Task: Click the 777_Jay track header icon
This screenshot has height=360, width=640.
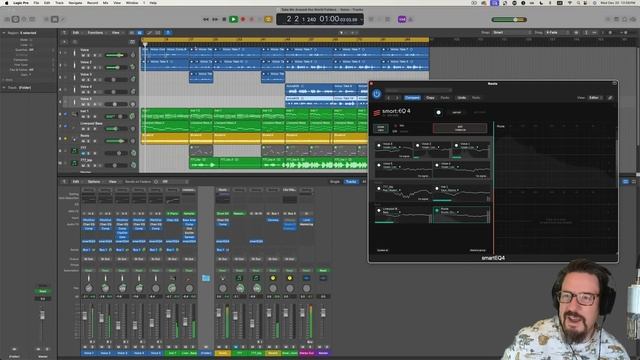Action: (x=74, y=163)
